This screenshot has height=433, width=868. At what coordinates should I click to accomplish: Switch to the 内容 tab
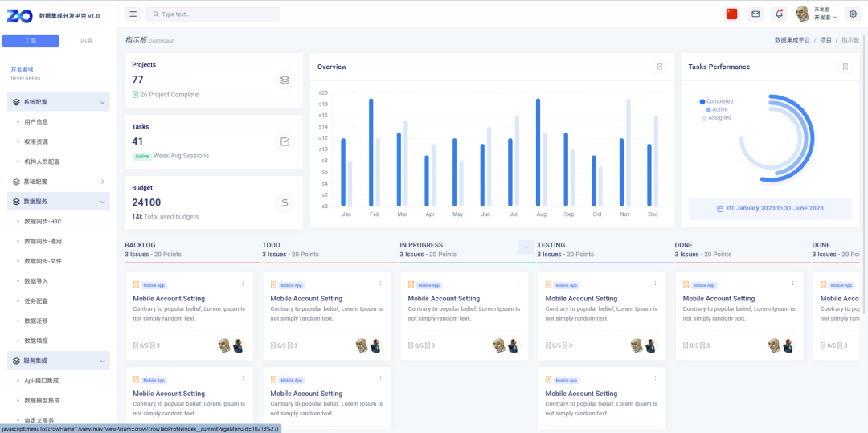[x=86, y=41]
